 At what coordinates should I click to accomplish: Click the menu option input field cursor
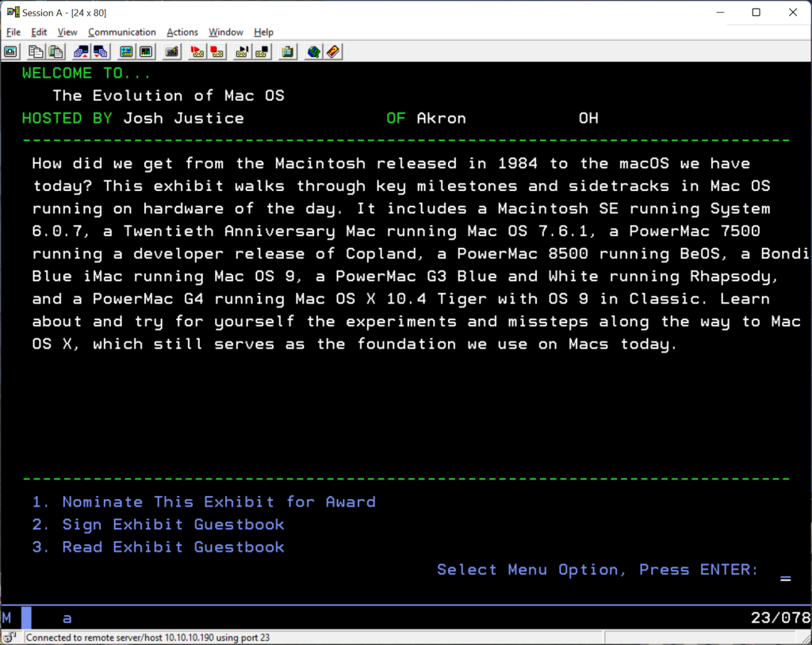[x=786, y=577]
